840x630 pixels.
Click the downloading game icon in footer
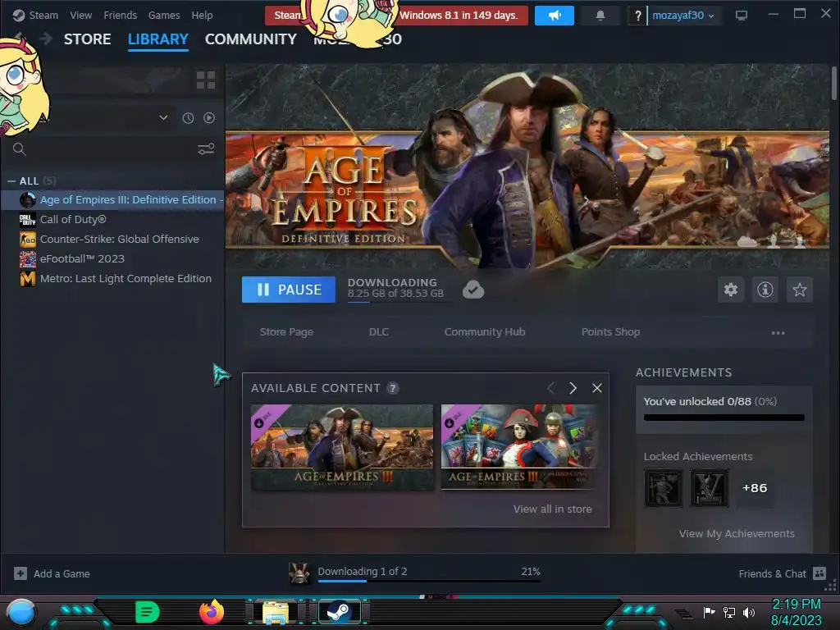(299, 573)
